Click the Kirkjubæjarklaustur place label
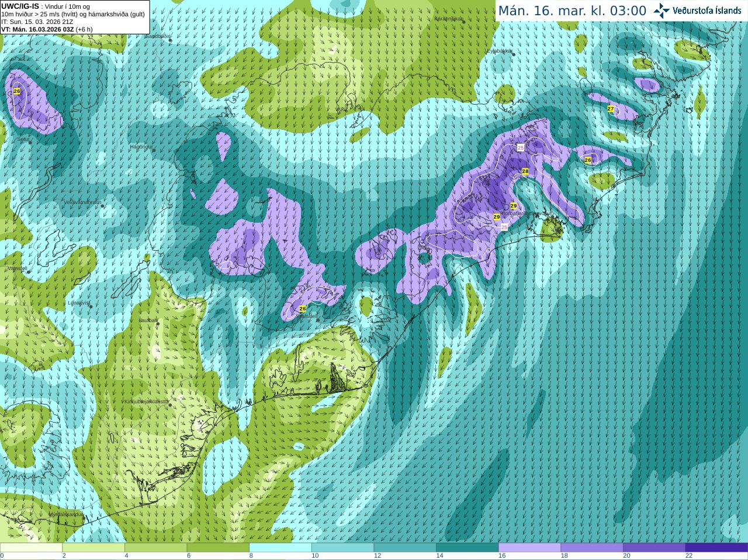Screen dimensions: 748x560 coord(146,402)
